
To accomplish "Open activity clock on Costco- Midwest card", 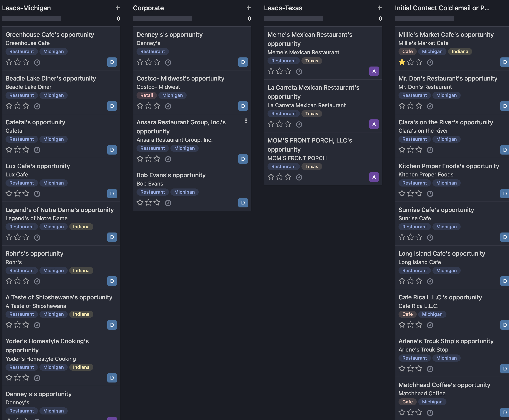I will 168,106.
